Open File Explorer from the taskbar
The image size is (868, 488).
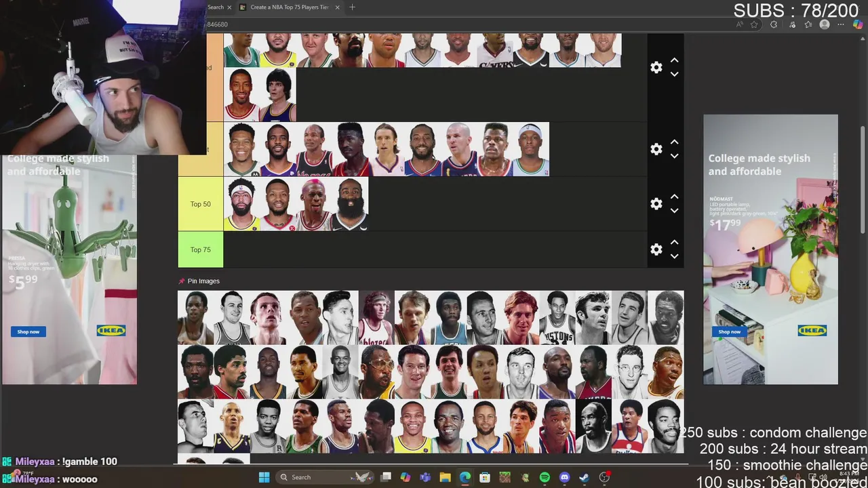(x=445, y=477)
